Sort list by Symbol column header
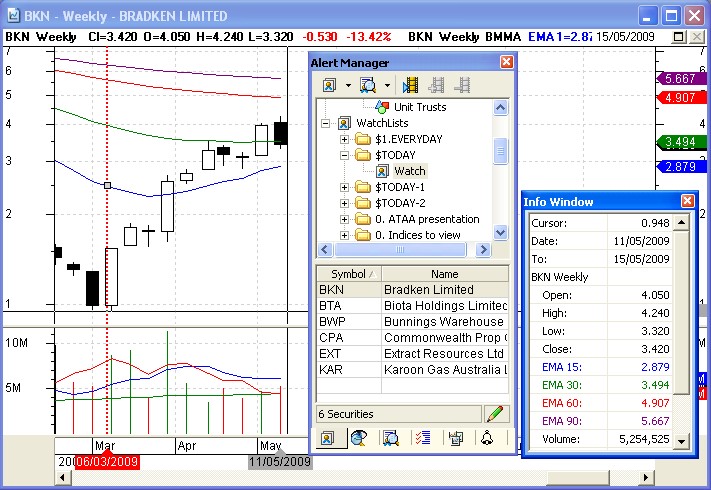The image size is (711, 490). pyautogui.click(x=348, y=274)
